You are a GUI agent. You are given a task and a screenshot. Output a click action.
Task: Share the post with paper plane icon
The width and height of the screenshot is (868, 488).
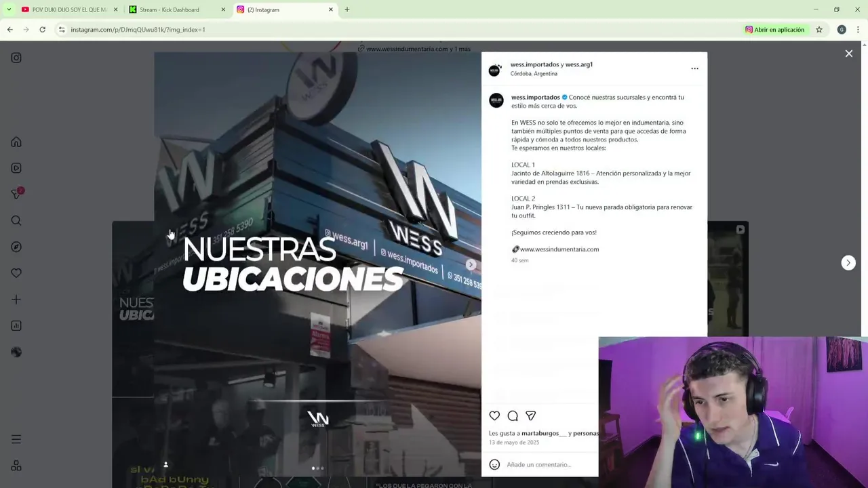point(531,415)
